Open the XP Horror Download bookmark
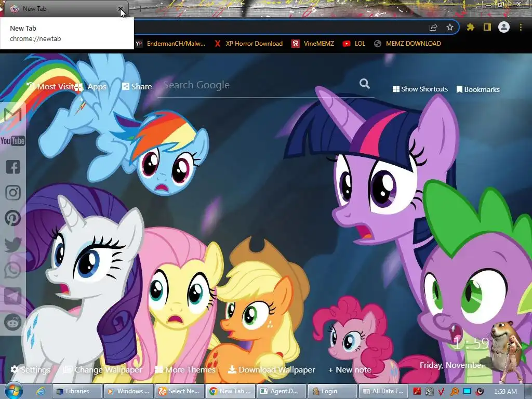Screen dimensions: 532x399 pyautogui.click(x=248, y=44)
